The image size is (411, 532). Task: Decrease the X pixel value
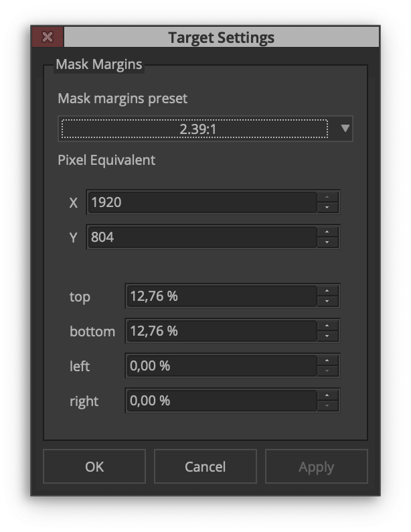pyautogui.click(x=327, y=207)
